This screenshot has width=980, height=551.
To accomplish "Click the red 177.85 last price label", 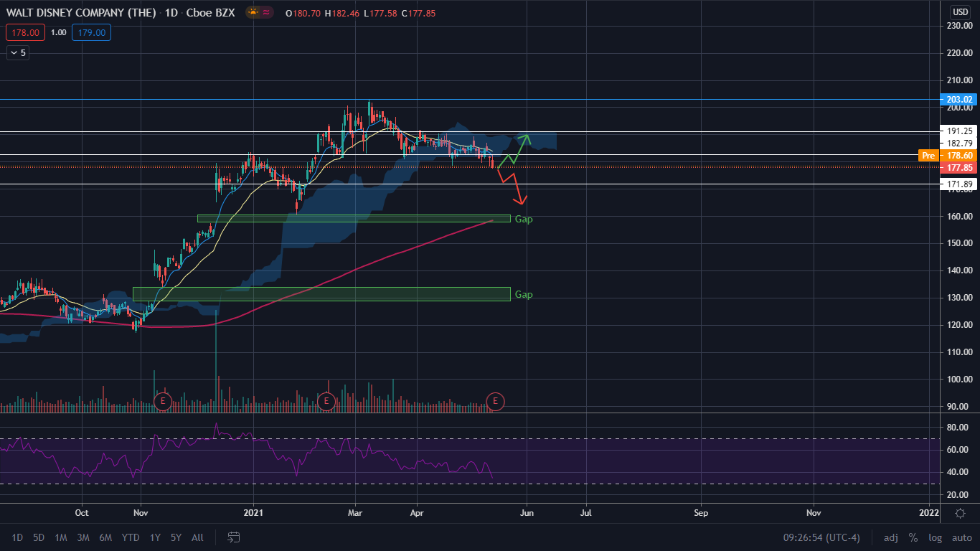I will (959, 167).
